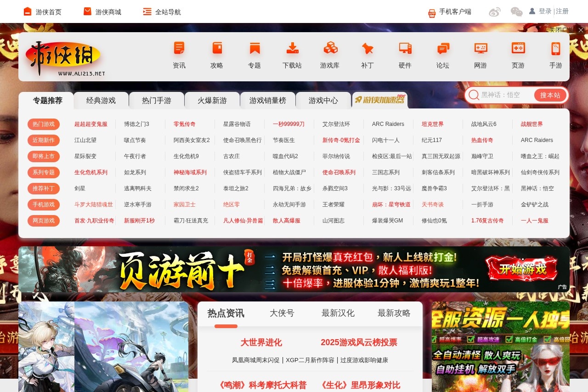Image resolution: width=588 pixels, height=392 pixels.
Task: Select the 大侠号 news tab
Action: [282, 313]
